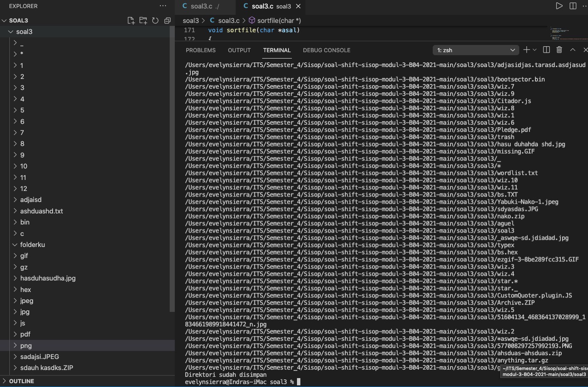Open the PROBLEMS panel tab

click(200, 50)
